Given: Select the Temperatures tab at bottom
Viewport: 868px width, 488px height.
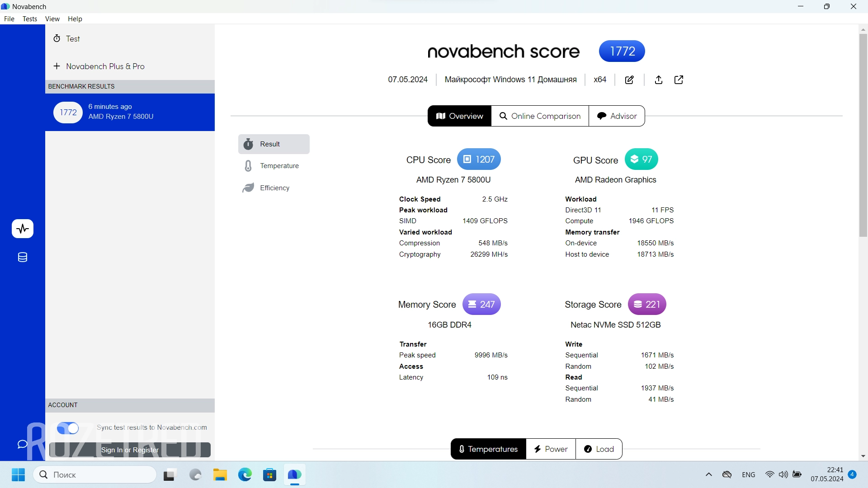Looking at the screenshot, I should 488,449.
